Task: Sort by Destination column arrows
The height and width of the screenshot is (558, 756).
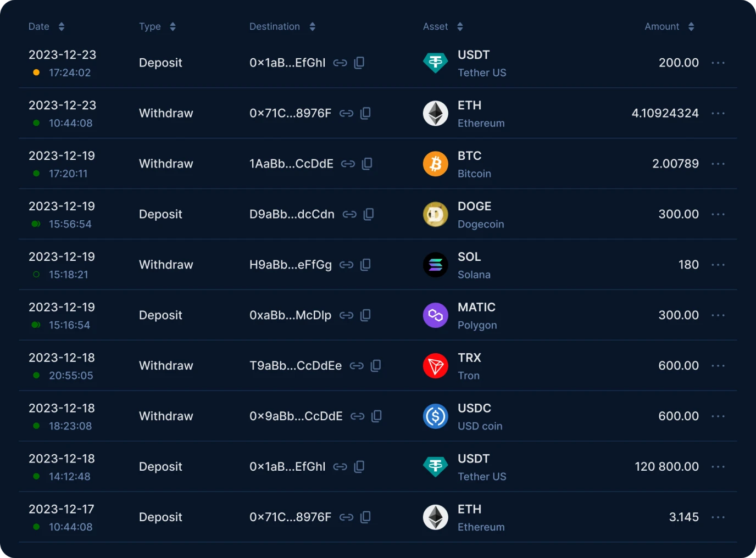Action: point(312,26)
